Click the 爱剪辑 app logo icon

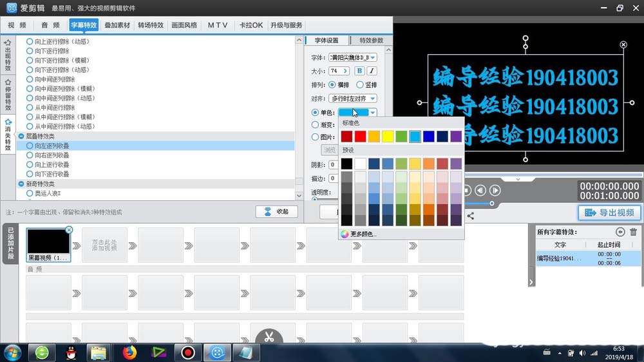click(12, 8)
